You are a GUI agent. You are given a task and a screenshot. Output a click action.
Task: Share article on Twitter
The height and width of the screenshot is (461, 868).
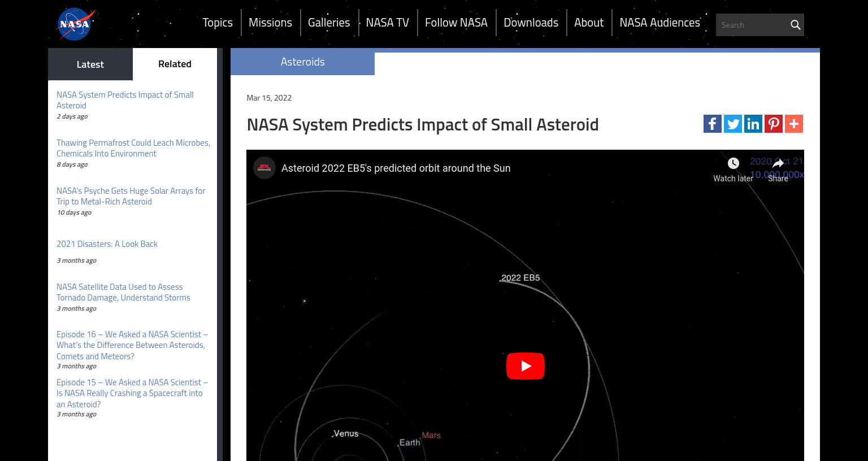(x=733, y=124)
